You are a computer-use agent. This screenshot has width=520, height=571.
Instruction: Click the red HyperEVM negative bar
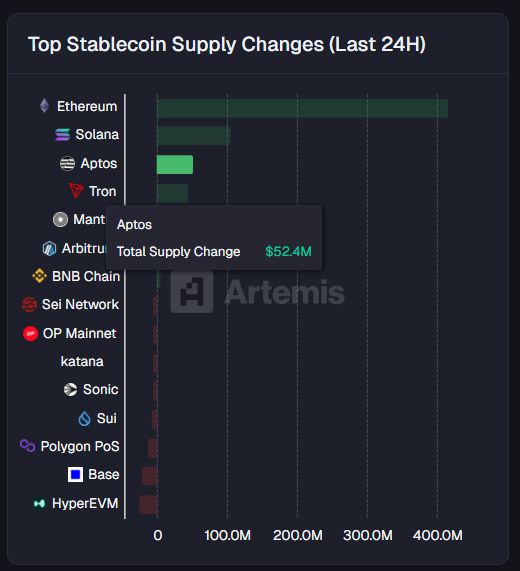point(148,504)
